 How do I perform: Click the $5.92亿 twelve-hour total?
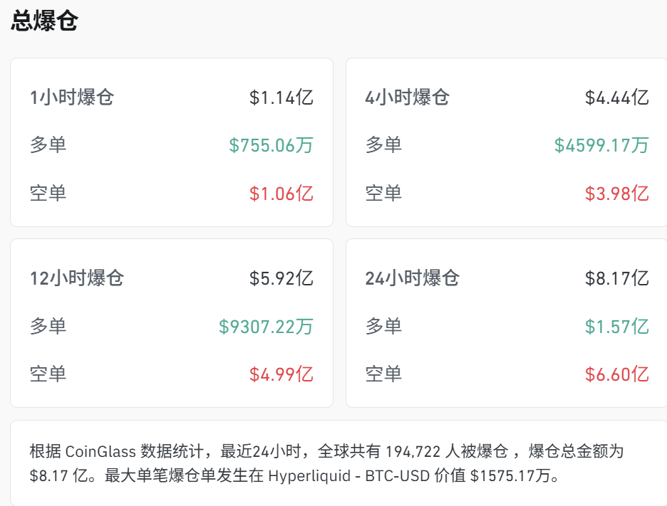coord(281,279)
